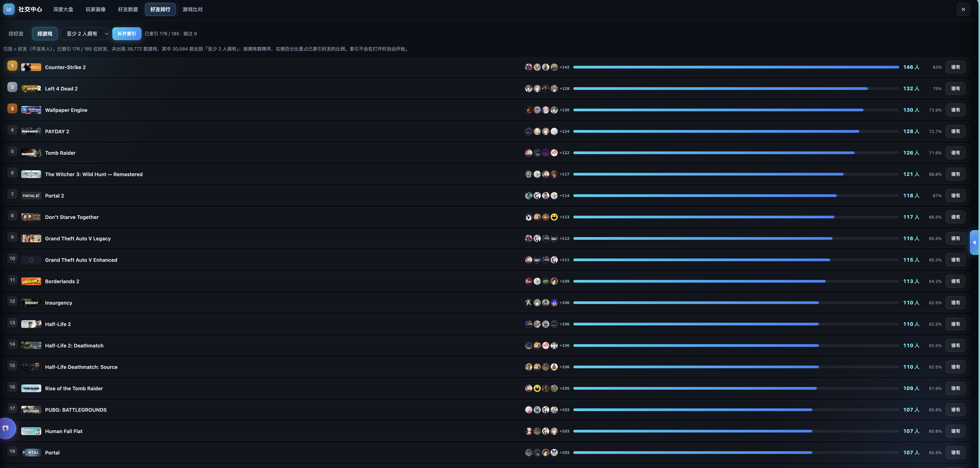Viewport: 980px width, 468px height.
Task: Click the social center chart logo icon
Action: 9,9
